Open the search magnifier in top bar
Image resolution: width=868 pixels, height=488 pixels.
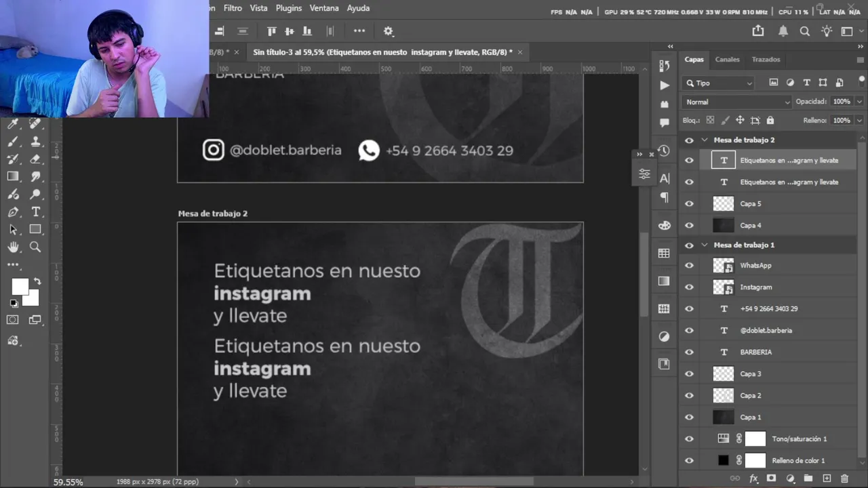(x=805, y=31)
